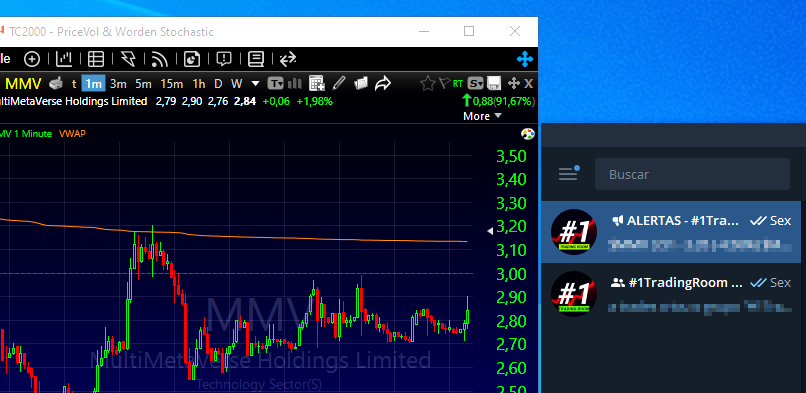806x393 pixels.
Task: Open the Telegram hamburger menu icon
Action: (x=569, y=173)
